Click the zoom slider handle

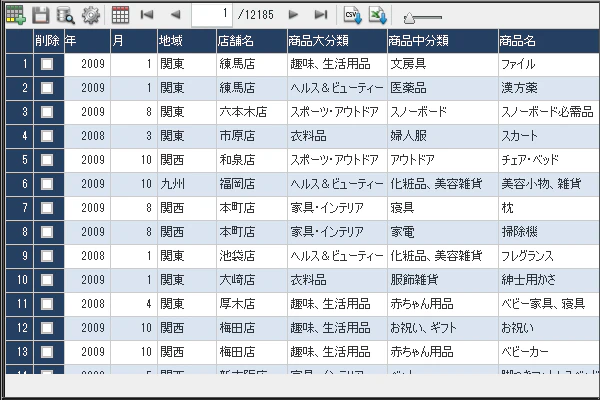[409, 18]
